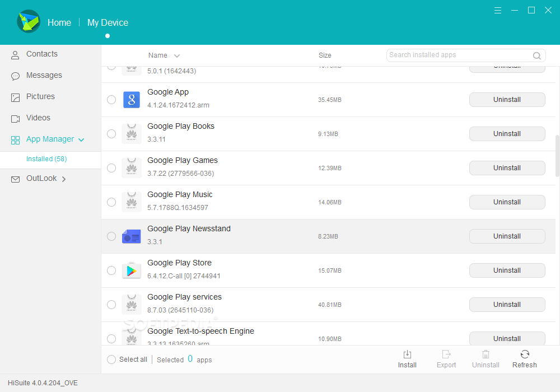This screenshot has width=560, height=392.
Task: Click the Google Text-to-speech Engine name
Action: pos(200,331)
